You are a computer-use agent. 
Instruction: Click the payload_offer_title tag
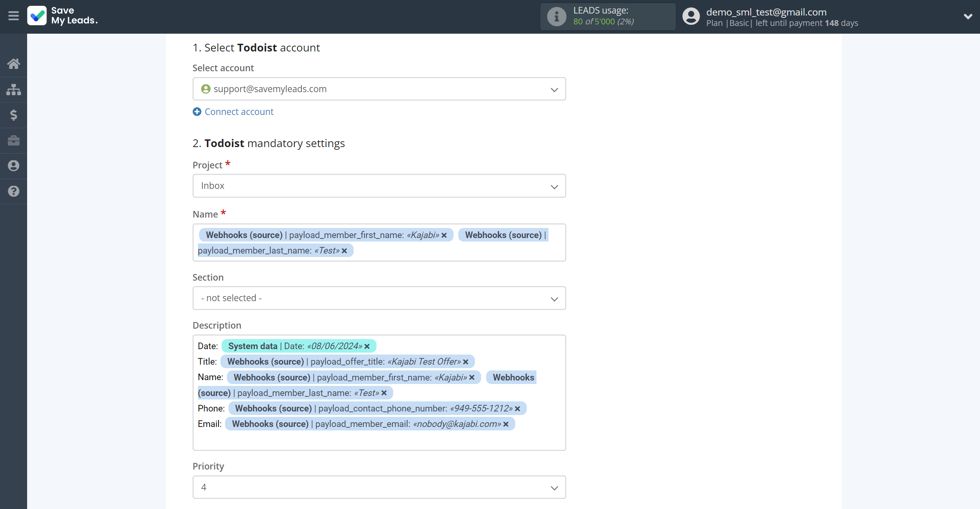(347, 362)
